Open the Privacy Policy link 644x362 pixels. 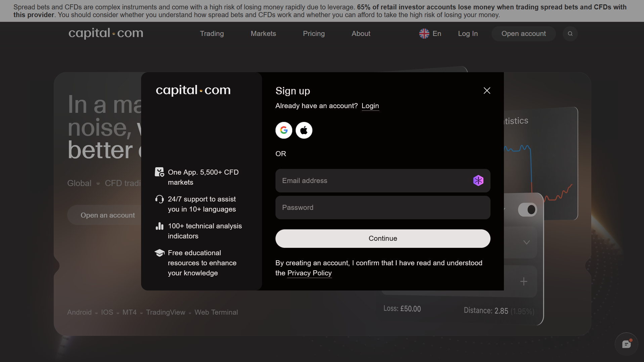(309, 273)
